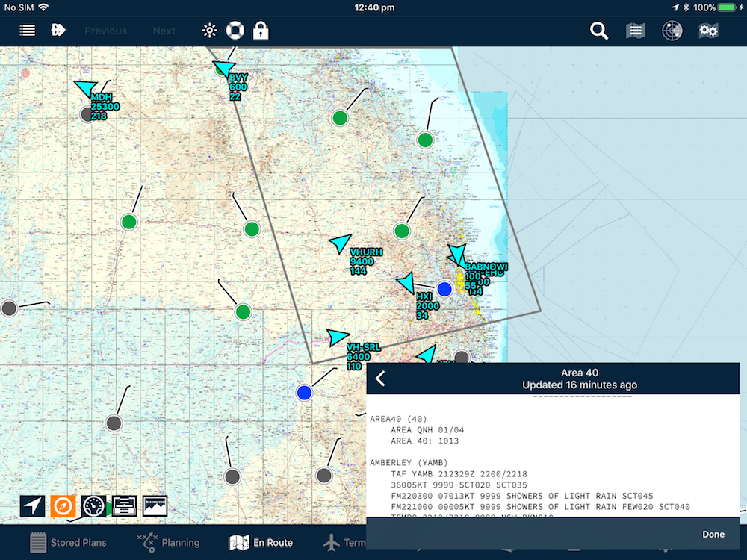Tap blue weather dot below VH-SRL arrow
Screen dimensions: 747x560
click(304, 393)
